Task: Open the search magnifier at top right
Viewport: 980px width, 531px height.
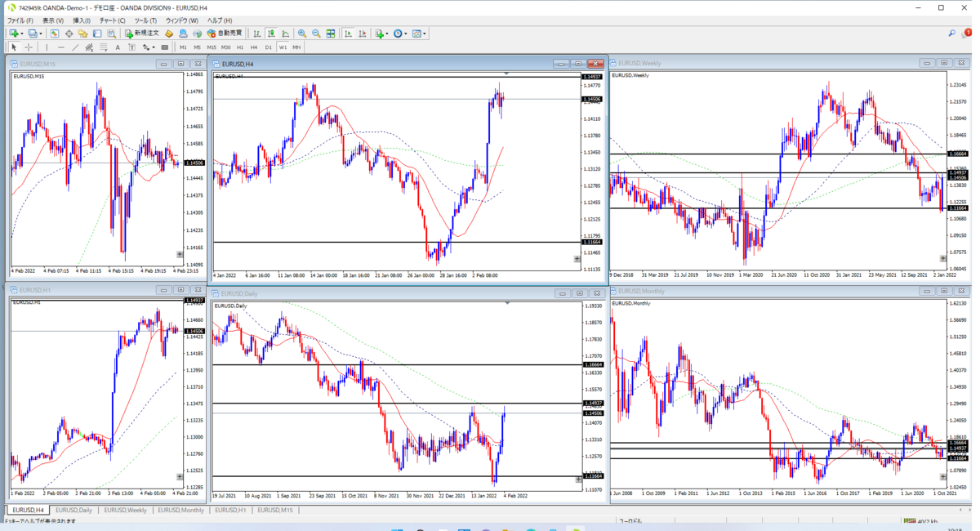Action: coord(951,33)
